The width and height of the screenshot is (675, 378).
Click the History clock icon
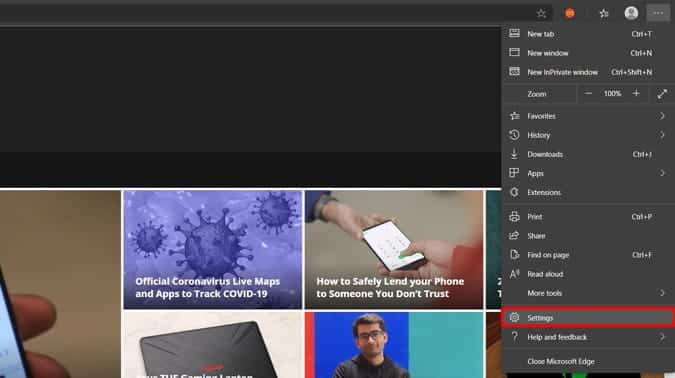(514, 135)
